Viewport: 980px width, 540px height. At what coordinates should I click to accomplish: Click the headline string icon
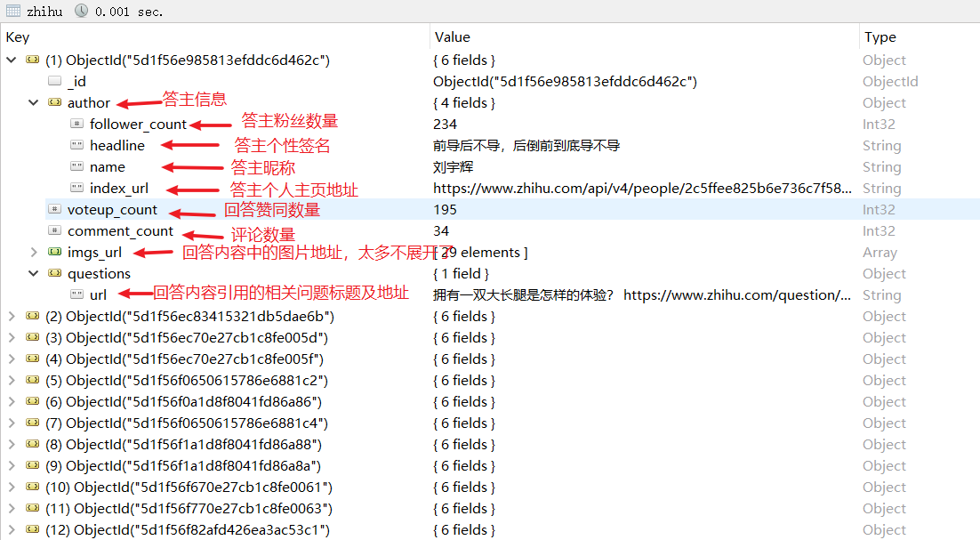[x=76, y=145]
